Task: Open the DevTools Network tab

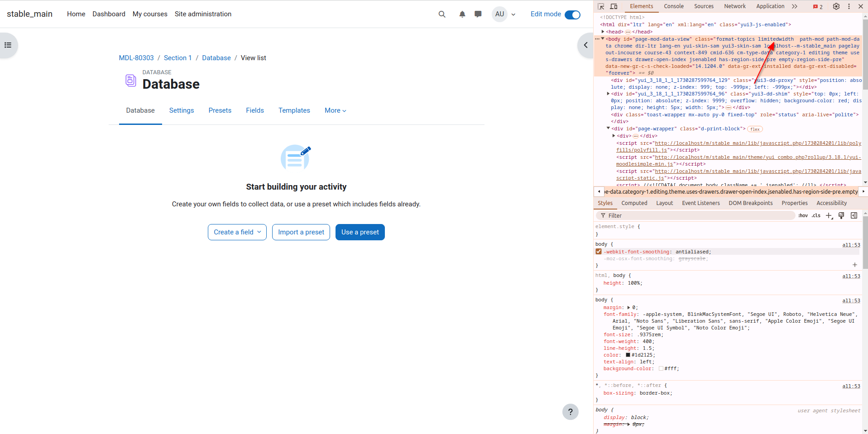Action: (735, 6)
